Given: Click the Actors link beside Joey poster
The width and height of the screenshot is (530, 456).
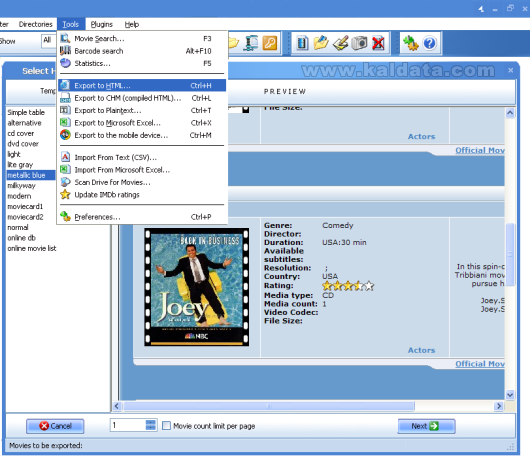Looking at the screenshot, I should [421, 350].
